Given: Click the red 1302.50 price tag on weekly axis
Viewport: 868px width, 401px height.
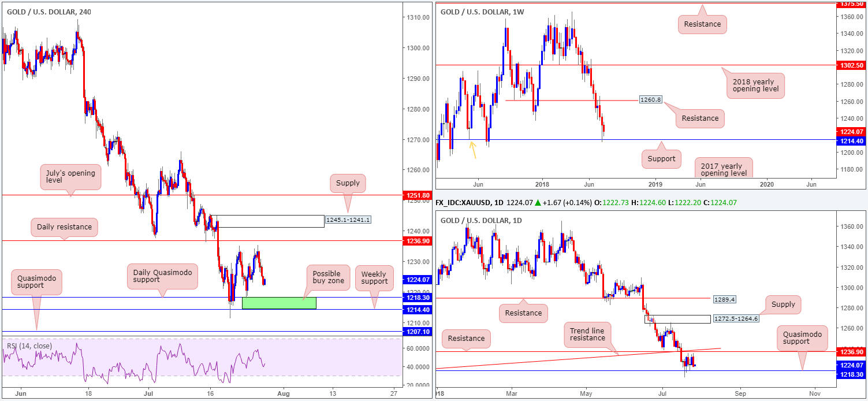Looking at the screenshot, I should [x=852, y=66].
